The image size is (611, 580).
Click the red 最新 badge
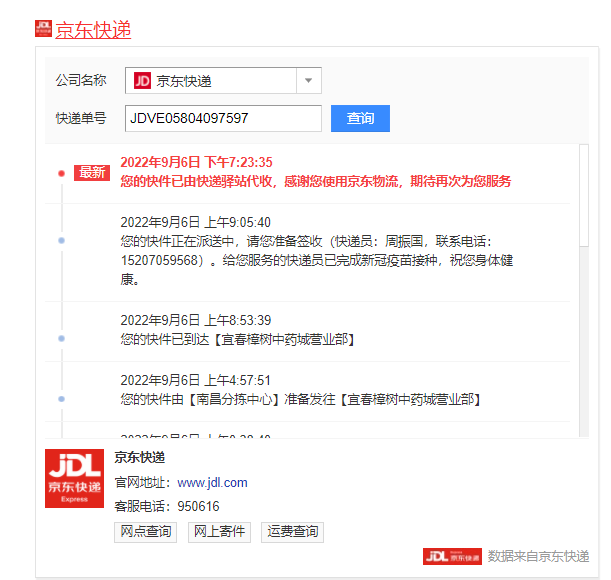(92, 173)
